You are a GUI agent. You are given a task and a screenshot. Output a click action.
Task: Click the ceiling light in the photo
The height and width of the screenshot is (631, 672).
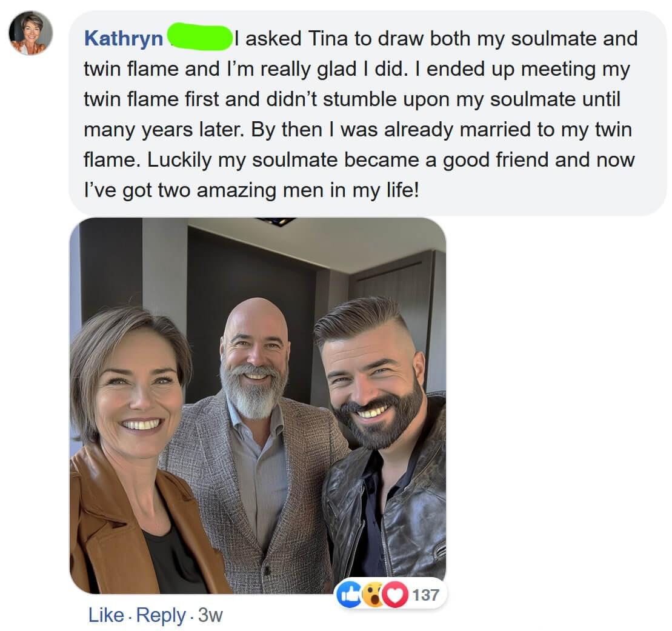276,221
